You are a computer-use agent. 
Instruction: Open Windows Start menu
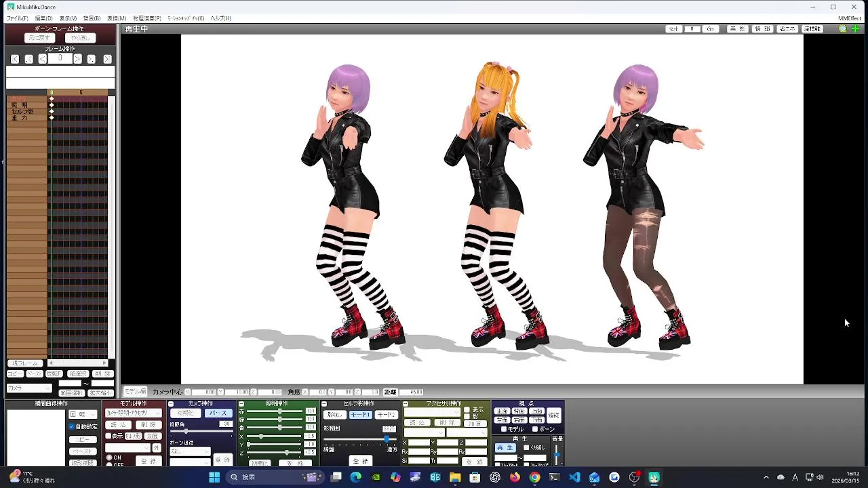[x=214, y=477]
